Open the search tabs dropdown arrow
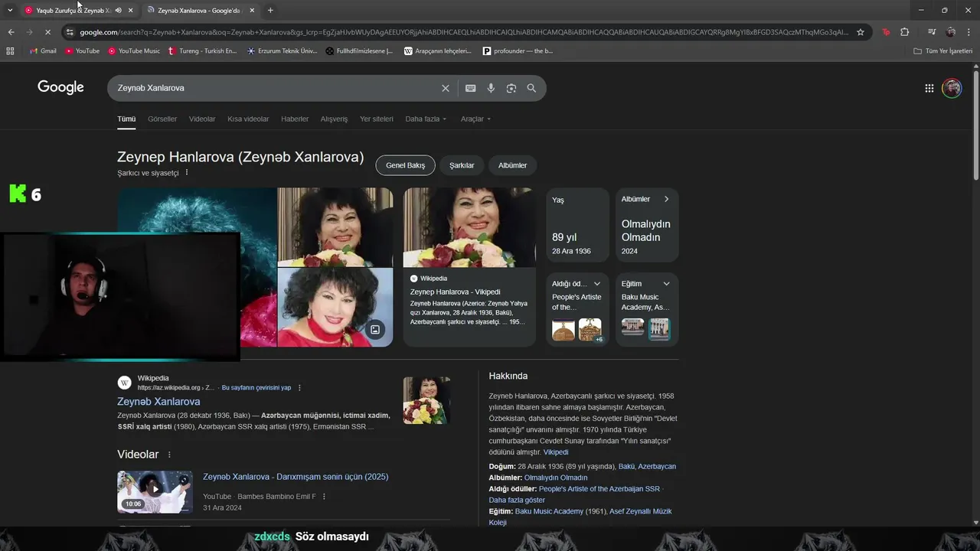The height and width of the screenshot is (551, 980). (10, 10)
